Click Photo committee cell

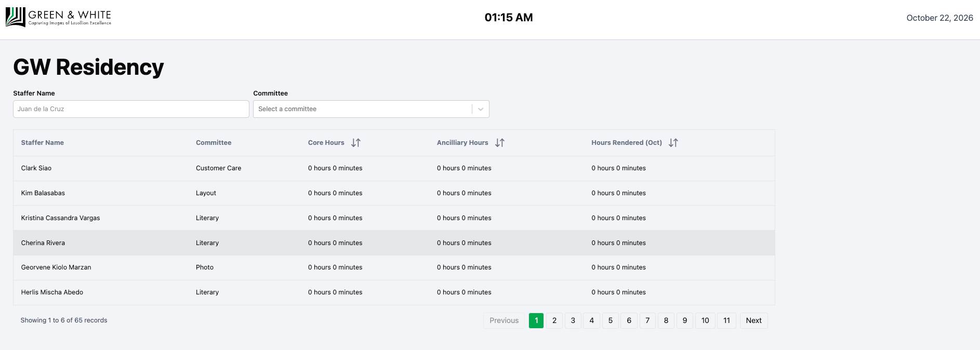pyautogui.click(x=205, y=267)
